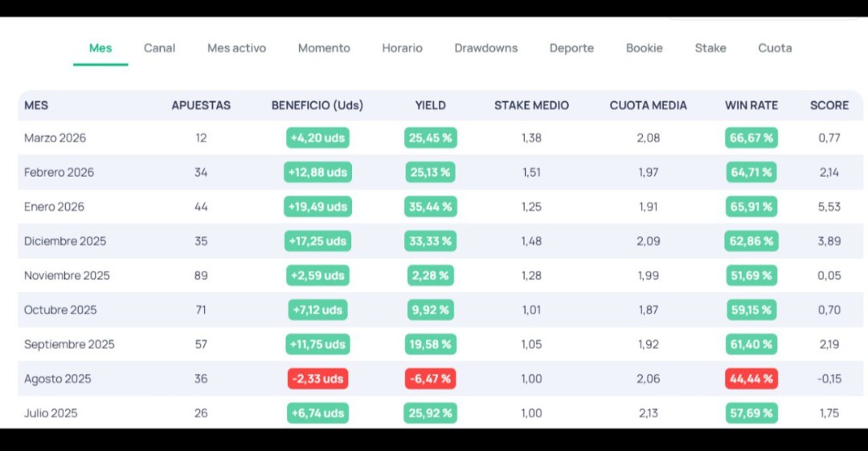The image size is (868, 451).
Task: Open the Bookie tab
Action: click(x=645, y=48)
